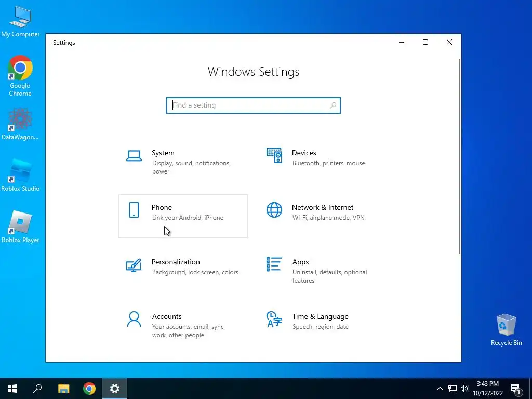This screenshot has height=399, width=532.
Task: Open Personalization paintbrush icon
Action: point(134,265)
